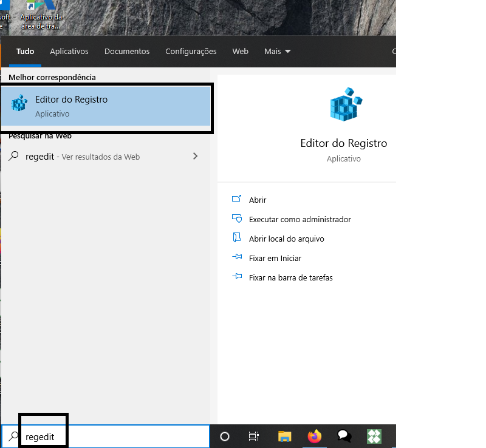The width and height of the screenshot is (486, 448).
Task: Open the chat bubbles app on taskbar
Action: 344,436
